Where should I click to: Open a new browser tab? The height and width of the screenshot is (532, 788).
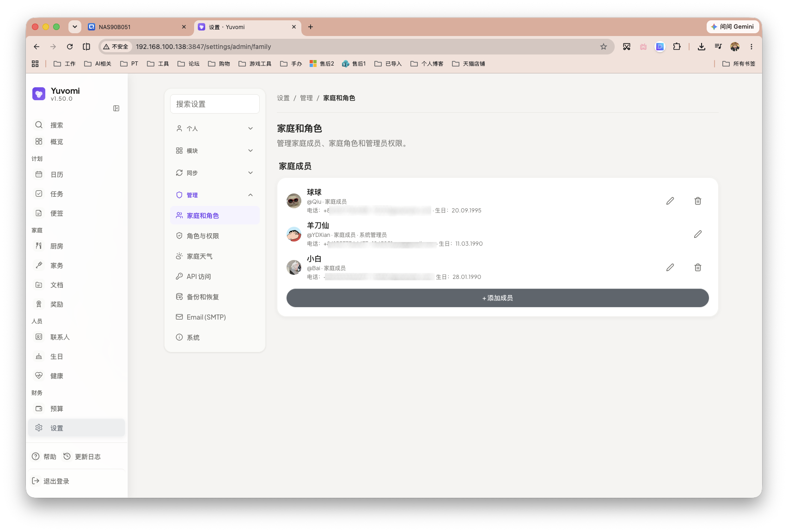(311, 27)
